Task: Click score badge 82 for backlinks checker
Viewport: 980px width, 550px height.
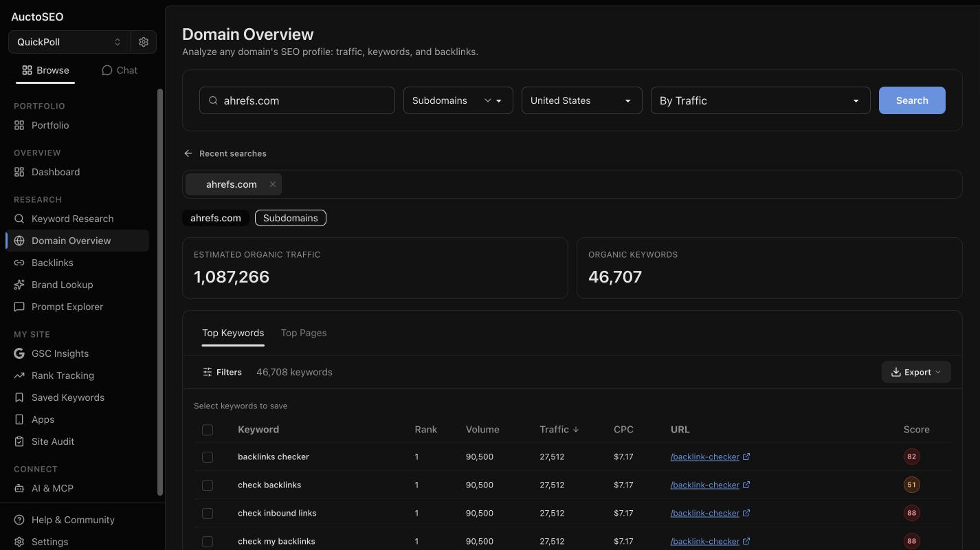Action: 912,456
